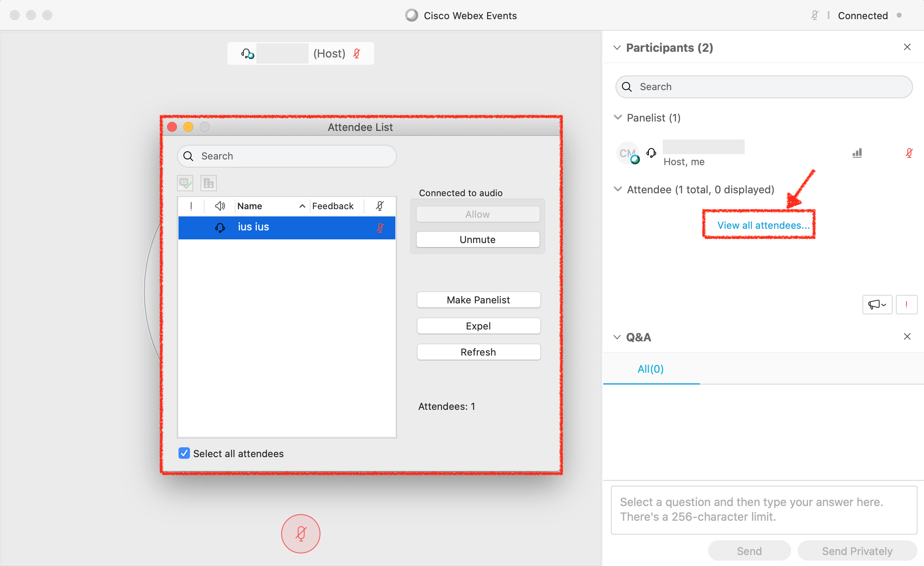Click the Send Privately button
924x566 pixels.
[857, 551]
